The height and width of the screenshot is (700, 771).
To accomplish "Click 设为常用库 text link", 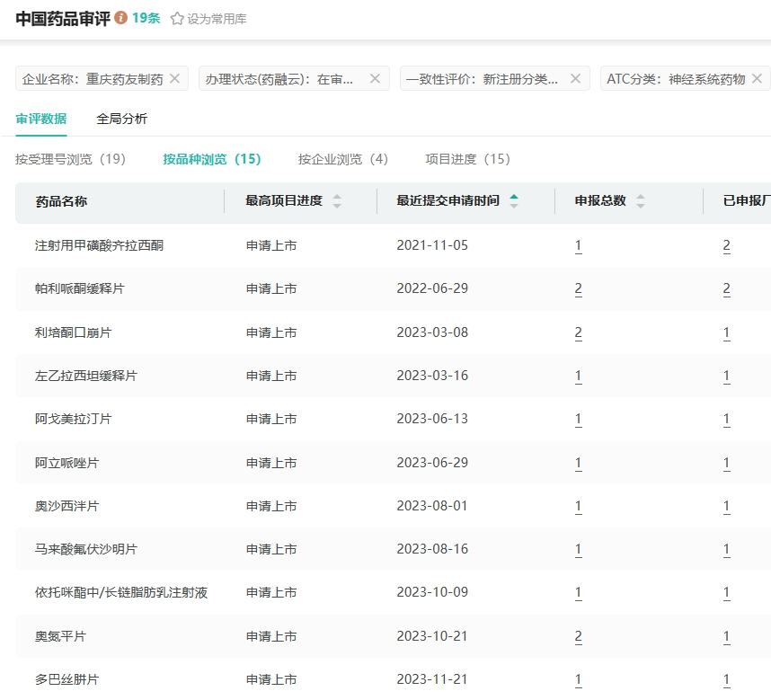I will tap(217, 19).
